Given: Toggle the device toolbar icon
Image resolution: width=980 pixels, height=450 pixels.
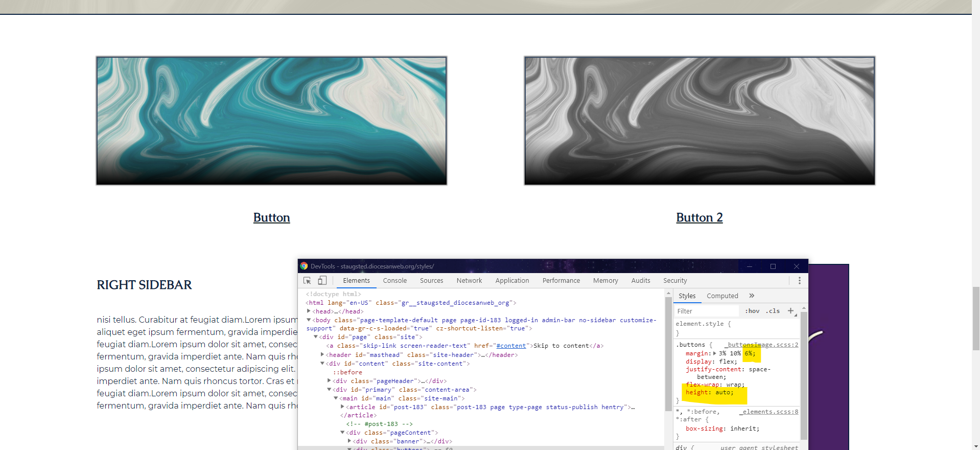Looking at the screenshot, I should pyautogui.click(x=322, y=281).
